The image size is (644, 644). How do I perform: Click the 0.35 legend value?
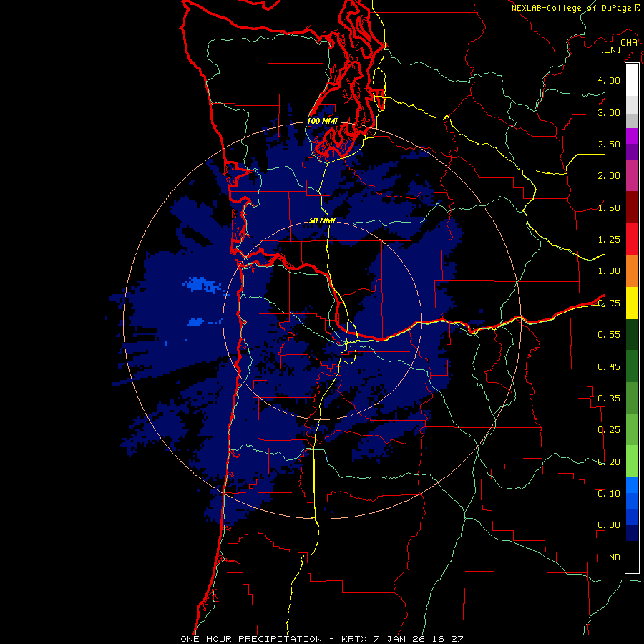pos(609,399)
